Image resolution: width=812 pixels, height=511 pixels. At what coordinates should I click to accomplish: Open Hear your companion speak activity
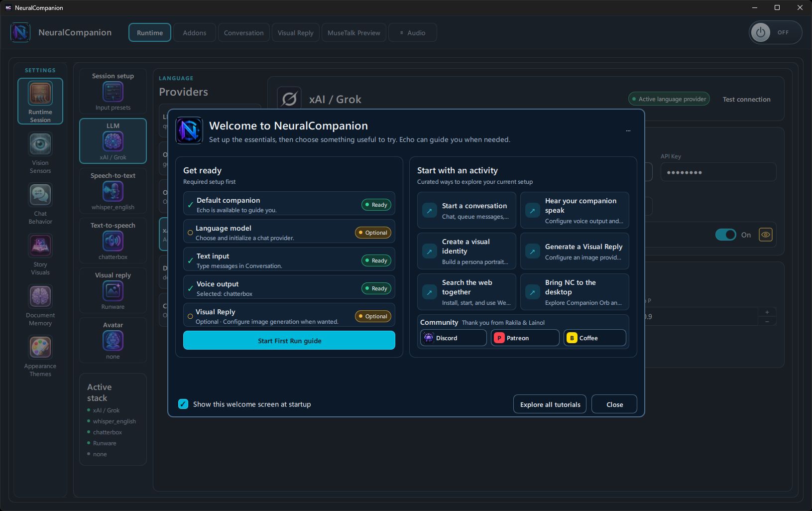[575, 210]
